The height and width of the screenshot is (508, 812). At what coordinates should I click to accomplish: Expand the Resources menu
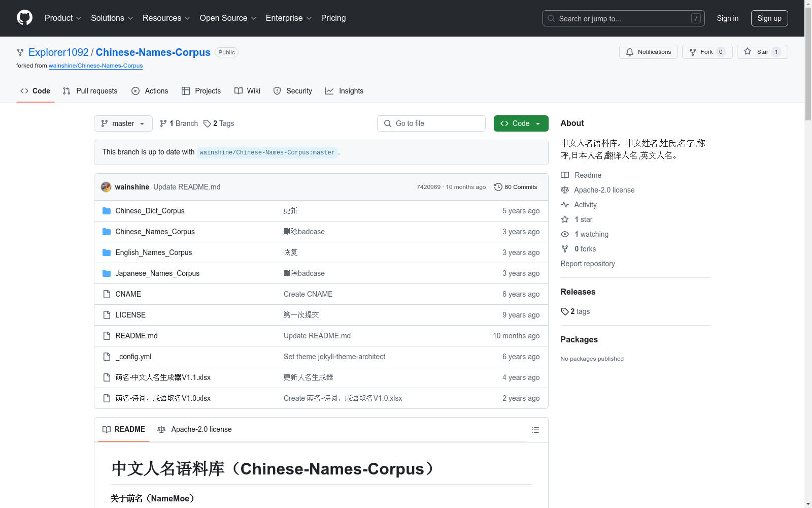(x=166, y=18)
